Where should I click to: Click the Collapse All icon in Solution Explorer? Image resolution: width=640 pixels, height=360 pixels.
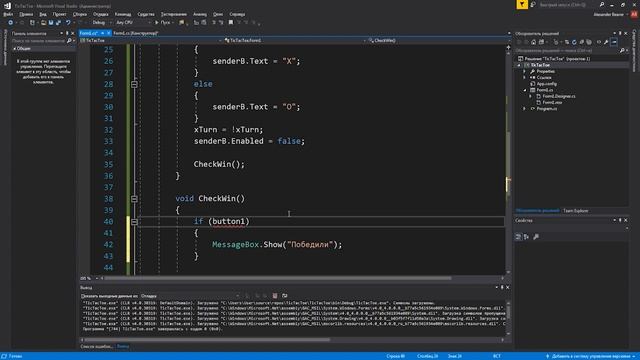(x=581, y=42)
